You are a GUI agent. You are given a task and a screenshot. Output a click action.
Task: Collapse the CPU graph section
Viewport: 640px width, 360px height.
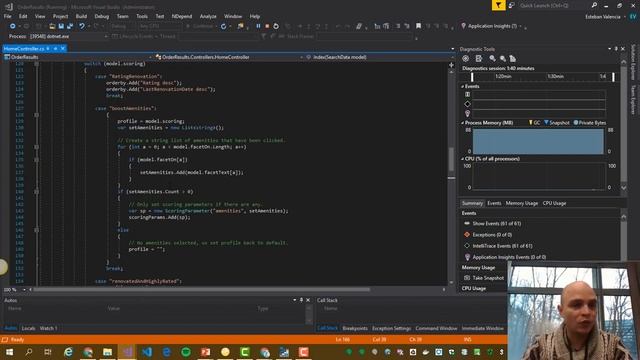click(462, 159)
